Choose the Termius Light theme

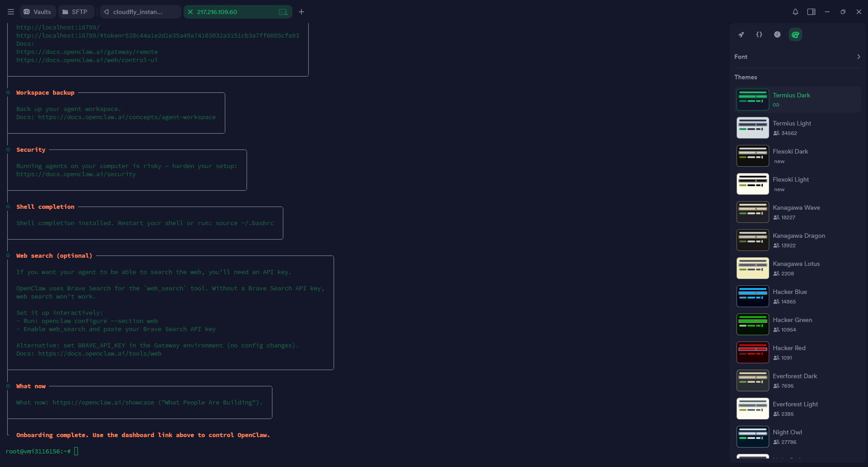coord(797,128)
